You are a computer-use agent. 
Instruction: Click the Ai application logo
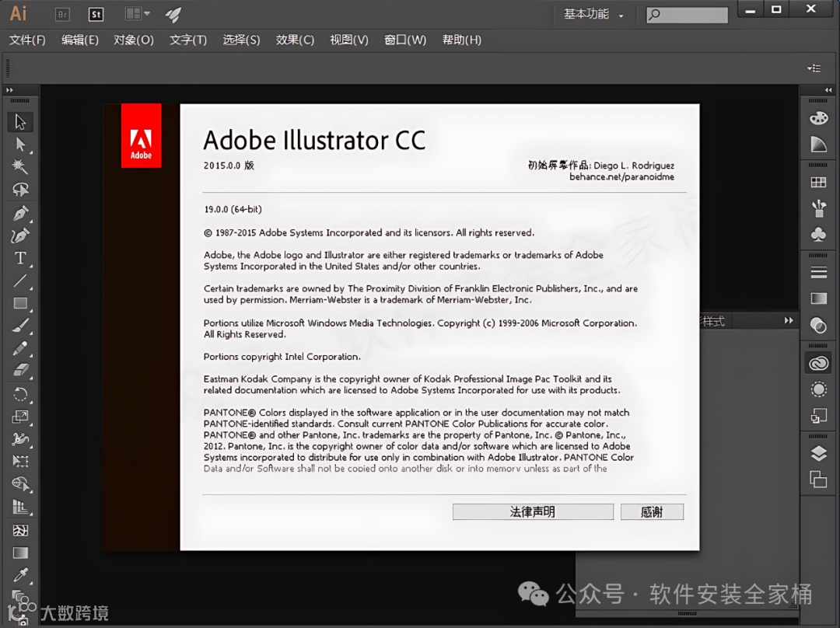(18, 13)
